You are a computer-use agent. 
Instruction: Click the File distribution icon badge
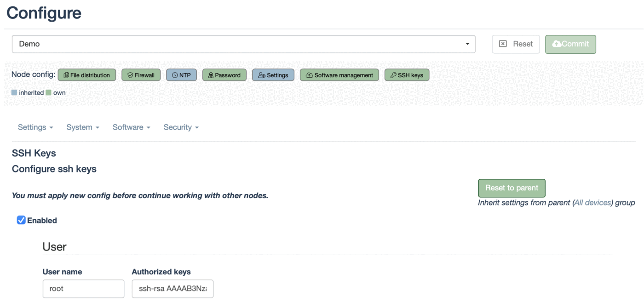pyautogui.click(x=66, y=75)
